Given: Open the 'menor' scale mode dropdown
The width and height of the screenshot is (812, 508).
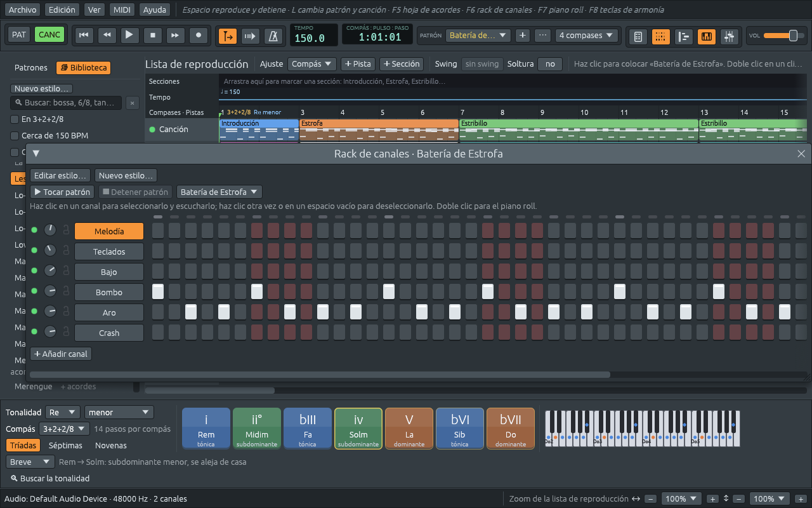Looking at the screenshot, I should click(119, 413).
